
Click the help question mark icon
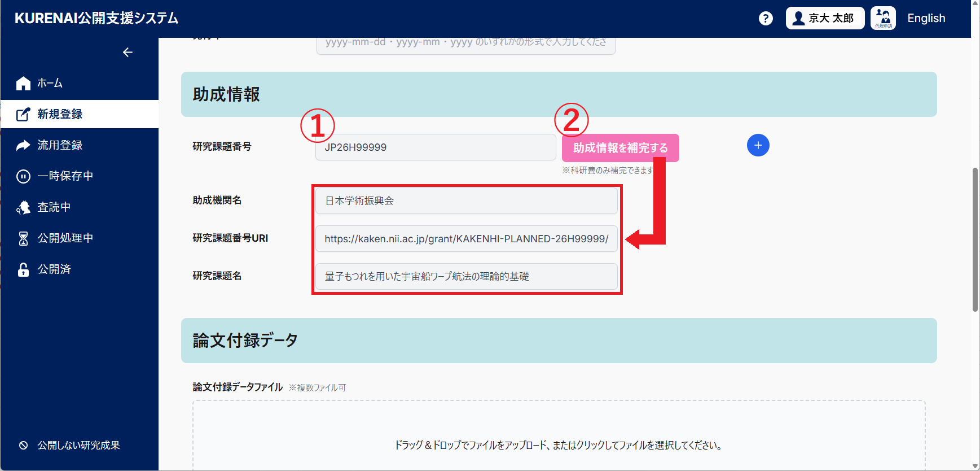point(766,19)
